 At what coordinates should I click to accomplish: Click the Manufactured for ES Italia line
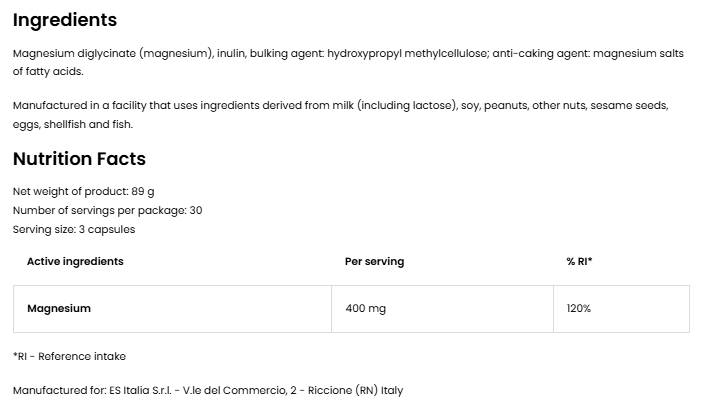pos(208,390)
